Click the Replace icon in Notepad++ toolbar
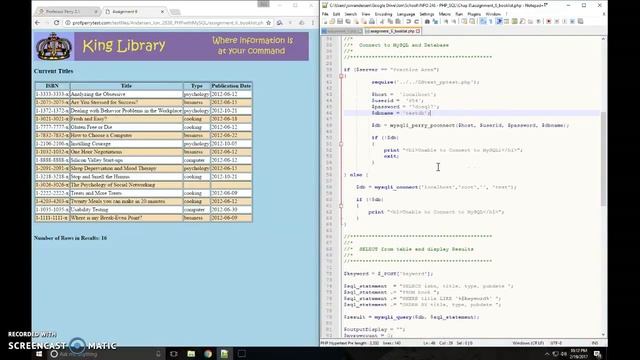 pos(435,21)
